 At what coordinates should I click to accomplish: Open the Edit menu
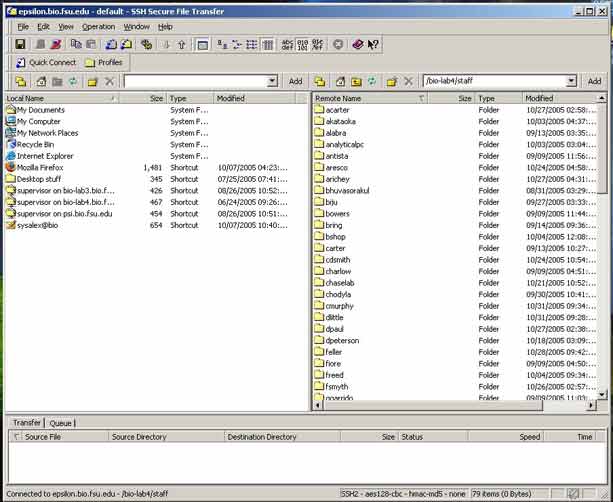[43, 27]
